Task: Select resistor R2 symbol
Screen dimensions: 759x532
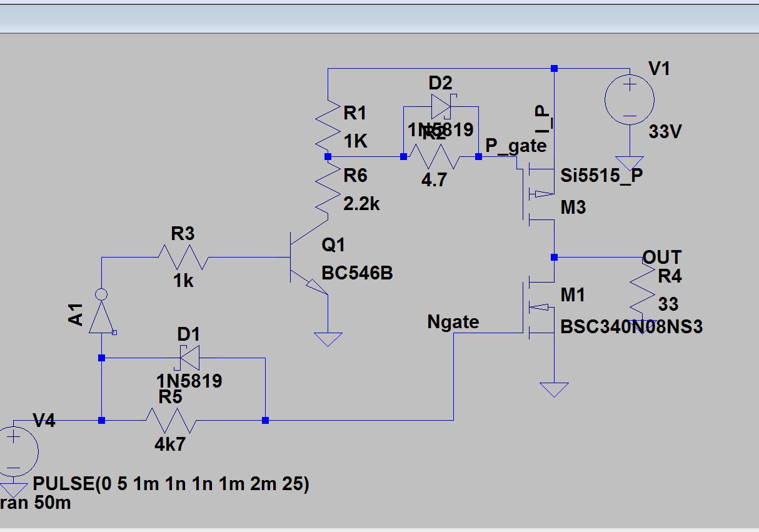Action: pos(435,157)
